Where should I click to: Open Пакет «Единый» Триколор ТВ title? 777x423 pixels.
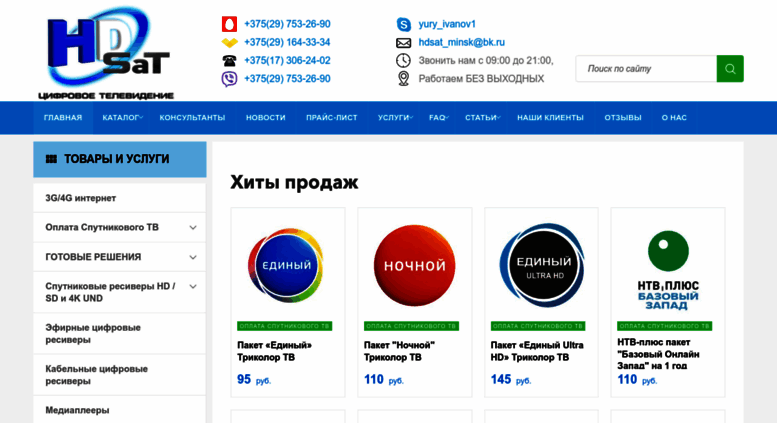point(275,351)
